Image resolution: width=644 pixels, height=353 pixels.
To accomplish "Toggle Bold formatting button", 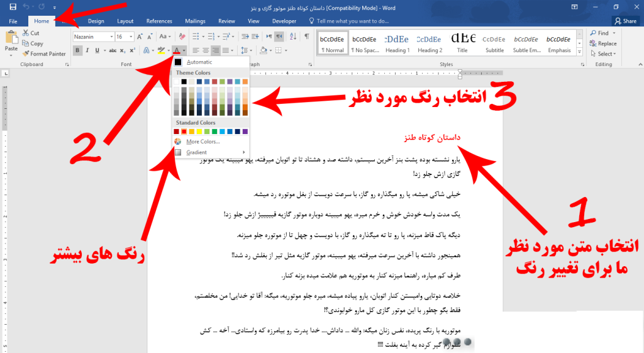I will coord(77,50).
